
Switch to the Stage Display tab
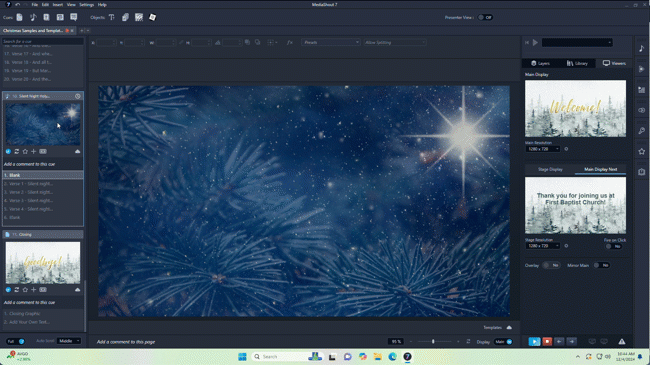(550, 169)
